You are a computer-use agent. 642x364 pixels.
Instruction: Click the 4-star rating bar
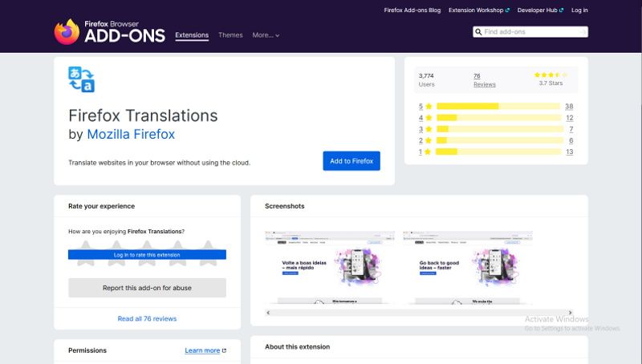click(x=498, y=118)
